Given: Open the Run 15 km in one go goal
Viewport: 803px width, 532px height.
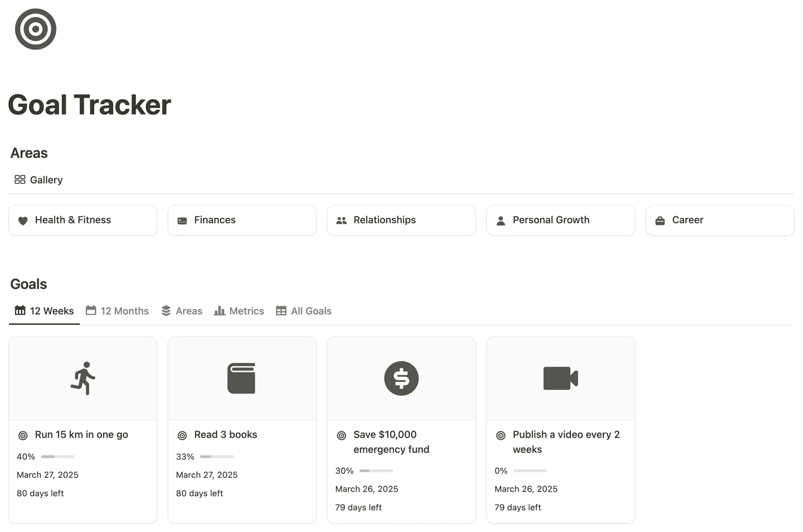Looking at the screenshot, I should [81, 435].
